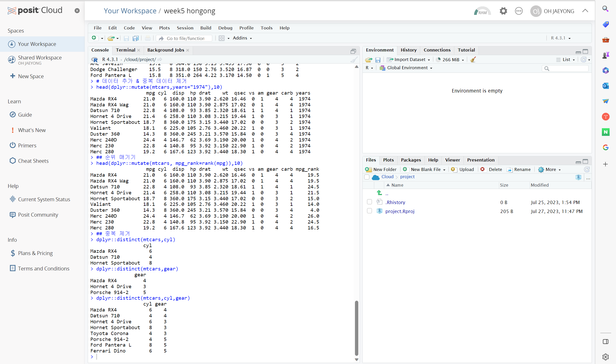Check the project.Rproj file checkbox
This screenshot has width=616, height=364.
pyautogui.click(x=369, y=211)
